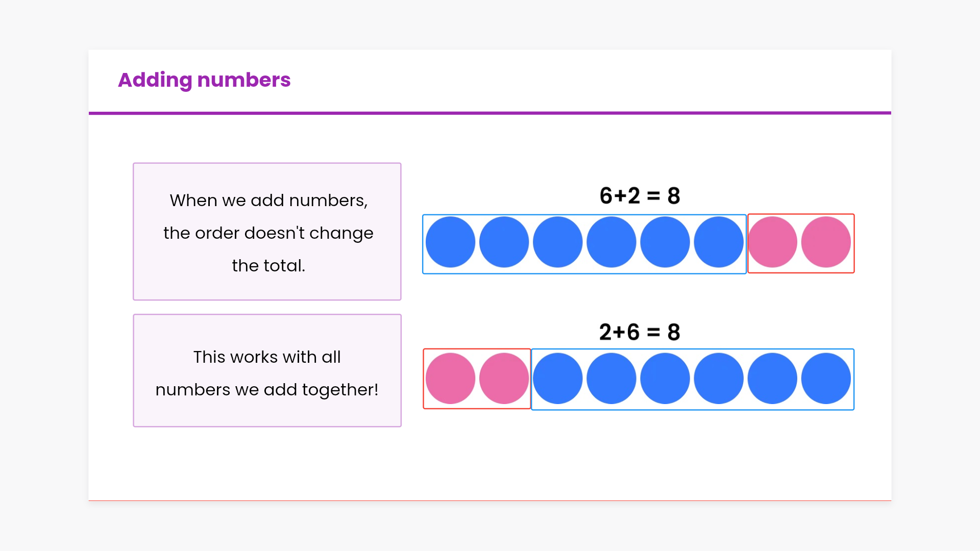Click the second pink circle under 2+6

(x=504, y=379)
